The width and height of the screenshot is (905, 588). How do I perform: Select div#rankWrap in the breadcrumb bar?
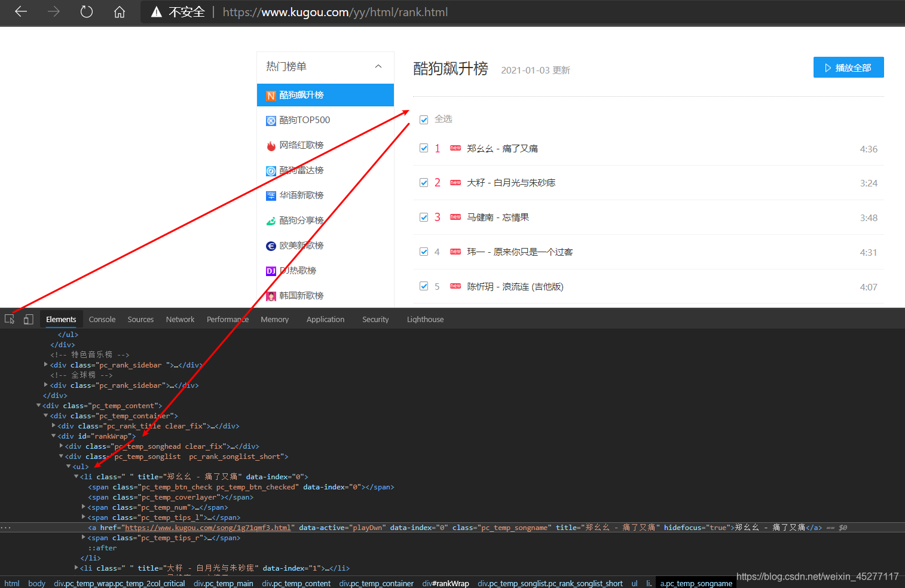[445, 583]
